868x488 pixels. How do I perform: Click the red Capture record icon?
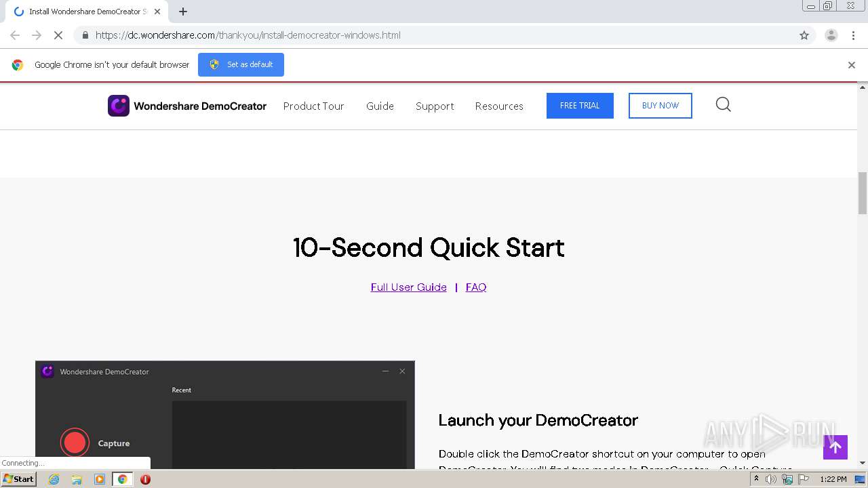75,443
